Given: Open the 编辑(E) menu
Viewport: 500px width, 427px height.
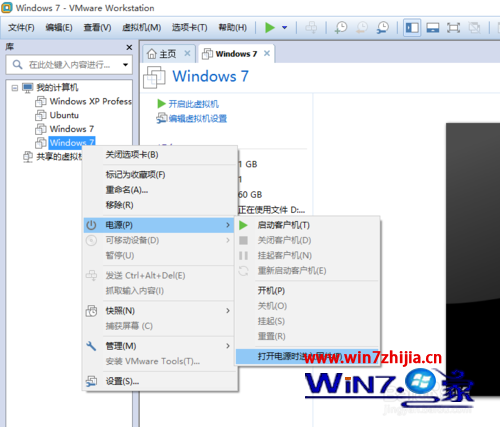Looking at the screenshot, I should point(59,27).
